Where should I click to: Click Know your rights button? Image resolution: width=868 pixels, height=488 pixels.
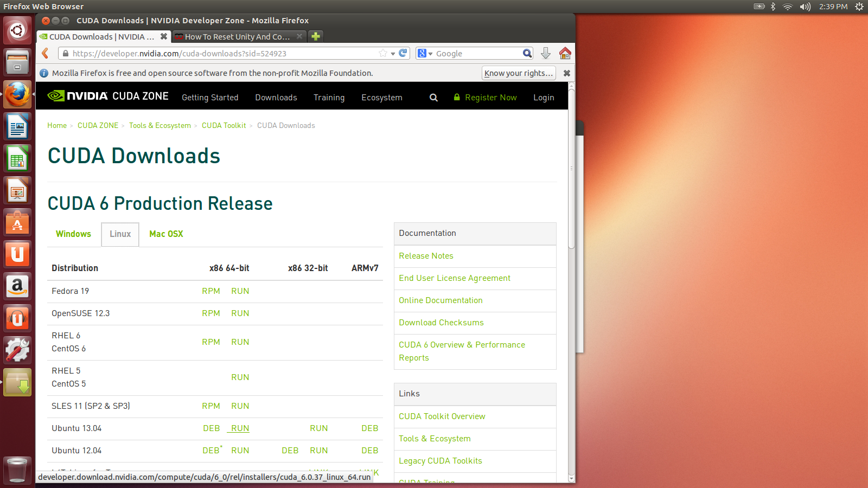pos(519,73)
